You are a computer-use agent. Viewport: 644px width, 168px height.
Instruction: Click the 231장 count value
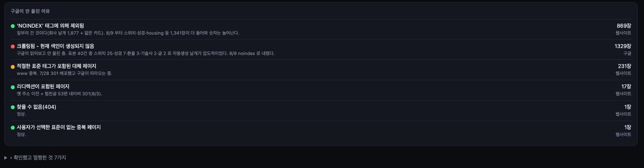click(624, 66)
